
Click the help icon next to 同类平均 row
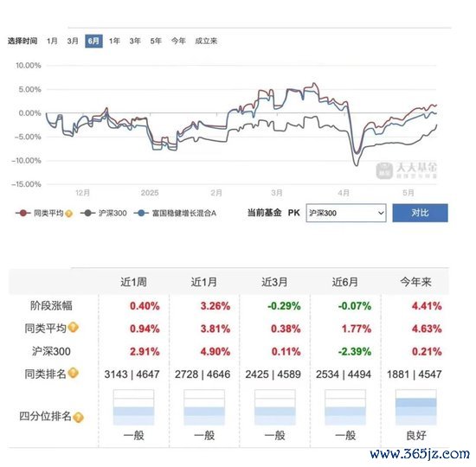(74, 328)
